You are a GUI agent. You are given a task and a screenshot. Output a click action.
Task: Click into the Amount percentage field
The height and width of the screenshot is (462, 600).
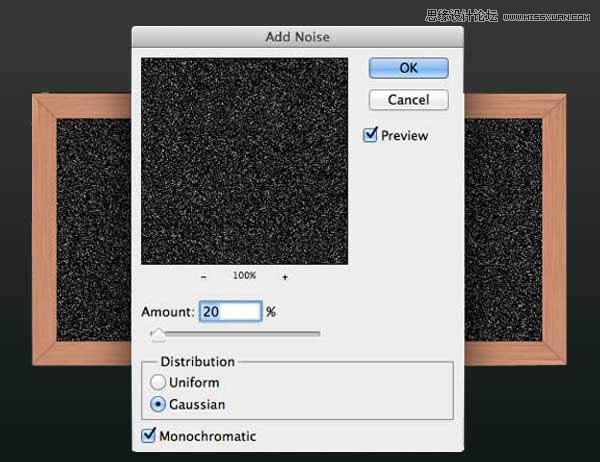point(231,312)
